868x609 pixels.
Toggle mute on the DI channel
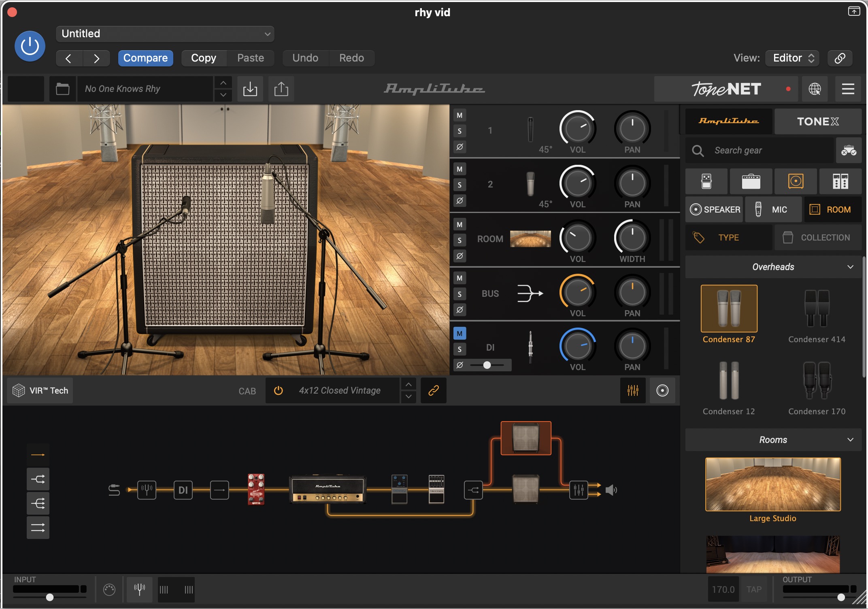point(460,334)
